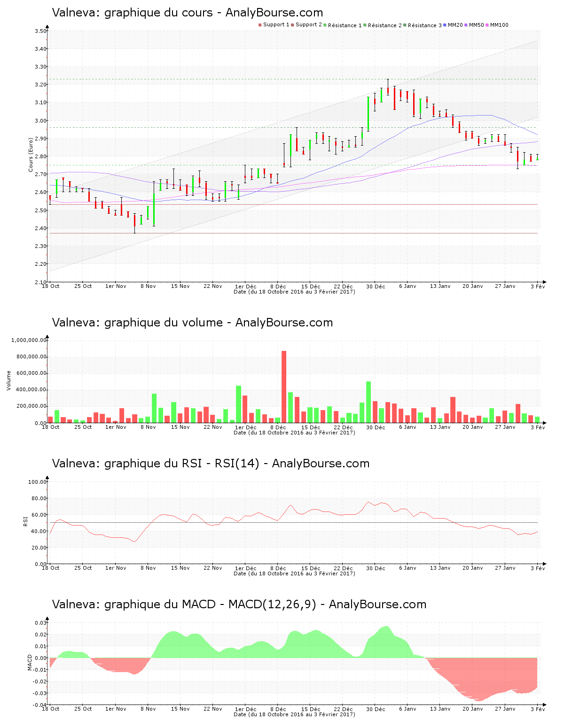Click the 'RSI' vertical axis label
The image size is (564, 728).
click(x=25, y=521)
